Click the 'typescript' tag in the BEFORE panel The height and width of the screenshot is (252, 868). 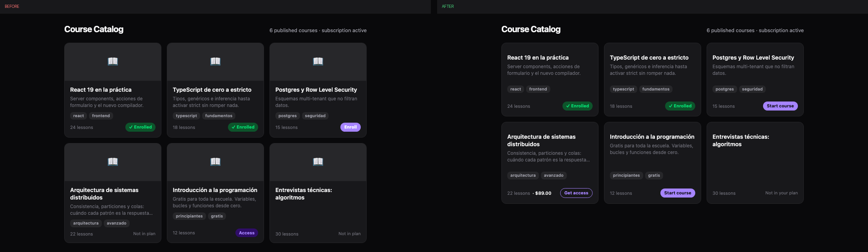pos(186,116)
